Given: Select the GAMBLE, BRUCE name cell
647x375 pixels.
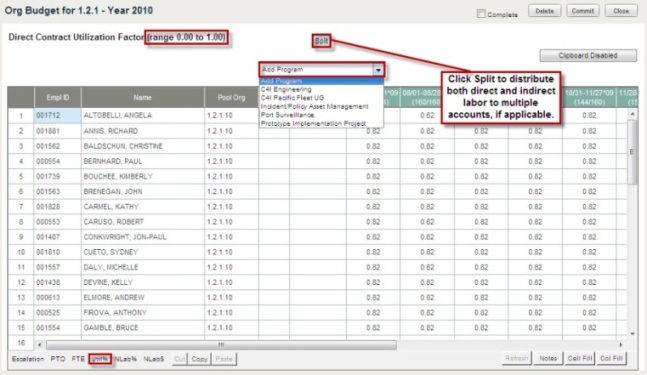Looking at the screenshot, I should point(143,328).
